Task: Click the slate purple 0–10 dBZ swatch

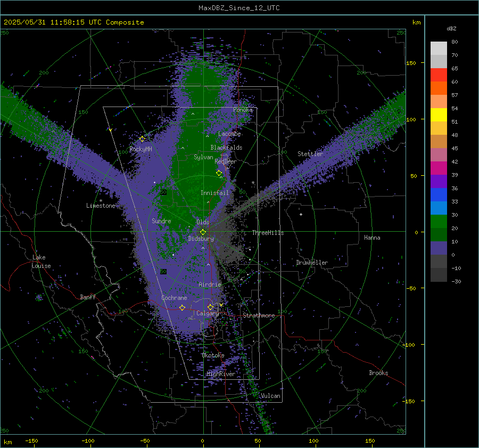Action: [439, 248]
